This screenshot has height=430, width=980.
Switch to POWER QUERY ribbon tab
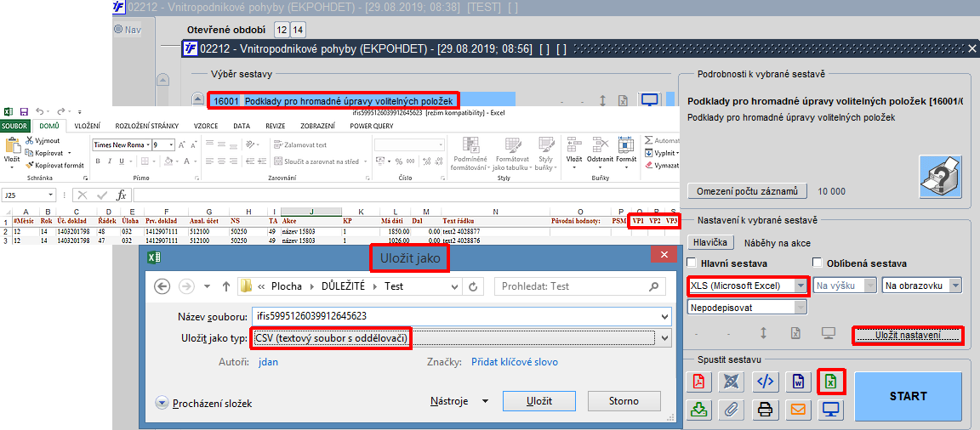pyautogui.click(x=373, y=126)
